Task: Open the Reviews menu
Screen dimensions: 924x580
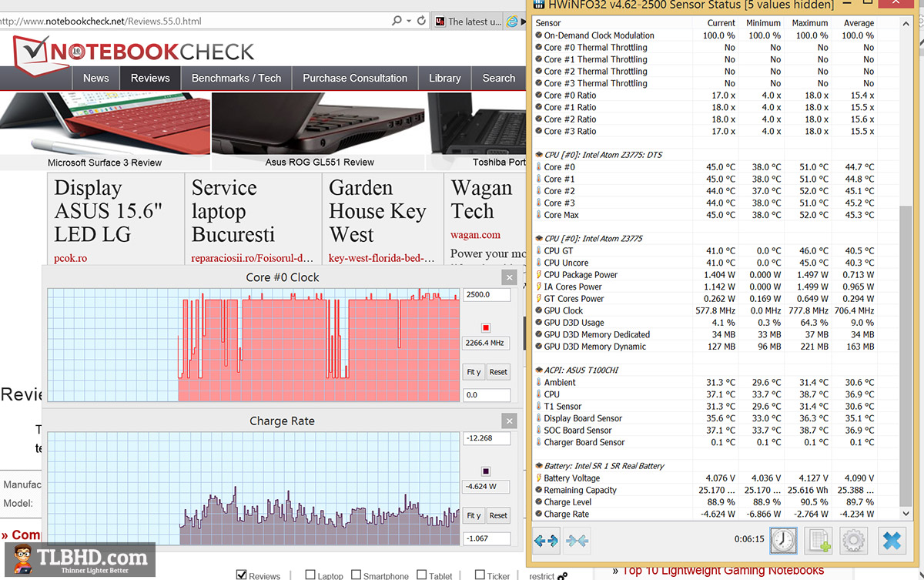Action: pos(150,78)
